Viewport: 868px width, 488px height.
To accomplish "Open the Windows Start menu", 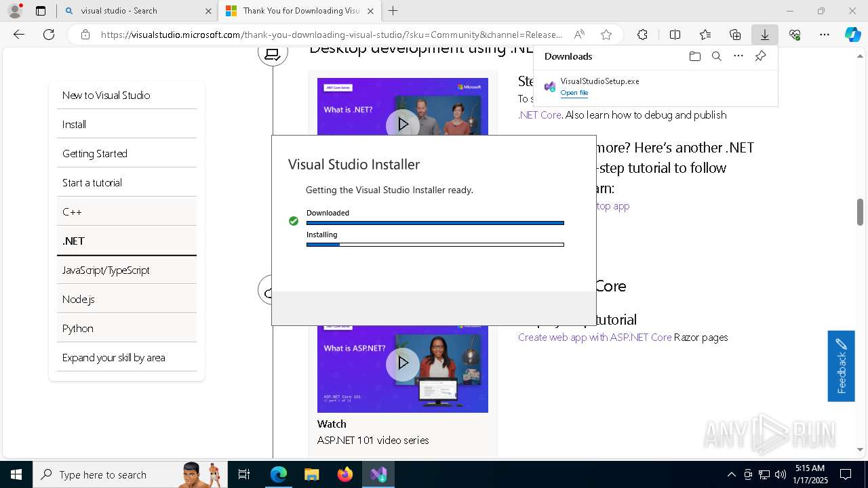I will click(16, 474).
